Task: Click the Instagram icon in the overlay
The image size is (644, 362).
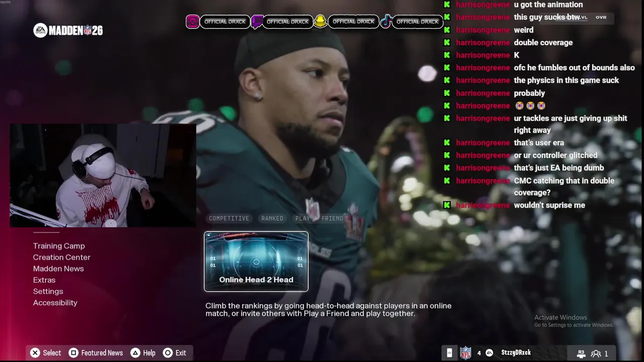Action: click(193, 22)
